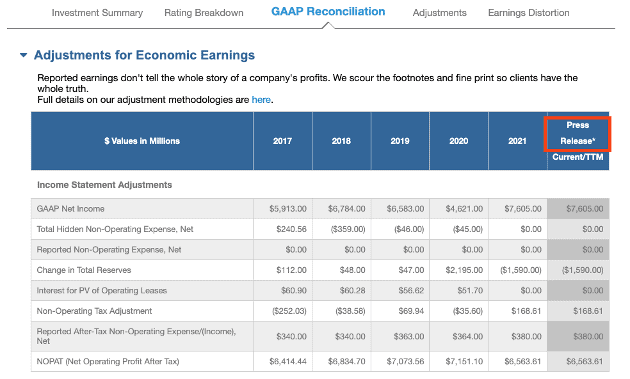The width and height of the screenshot is (630, 379).
Task: Click GAAP Net Income 2020 value $4,621.00
Action: click(464, 209)
